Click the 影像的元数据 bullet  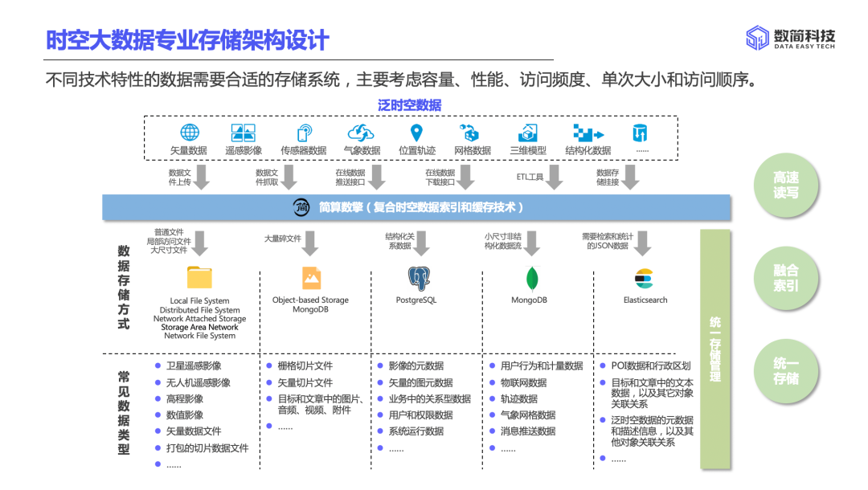point(416,365)
